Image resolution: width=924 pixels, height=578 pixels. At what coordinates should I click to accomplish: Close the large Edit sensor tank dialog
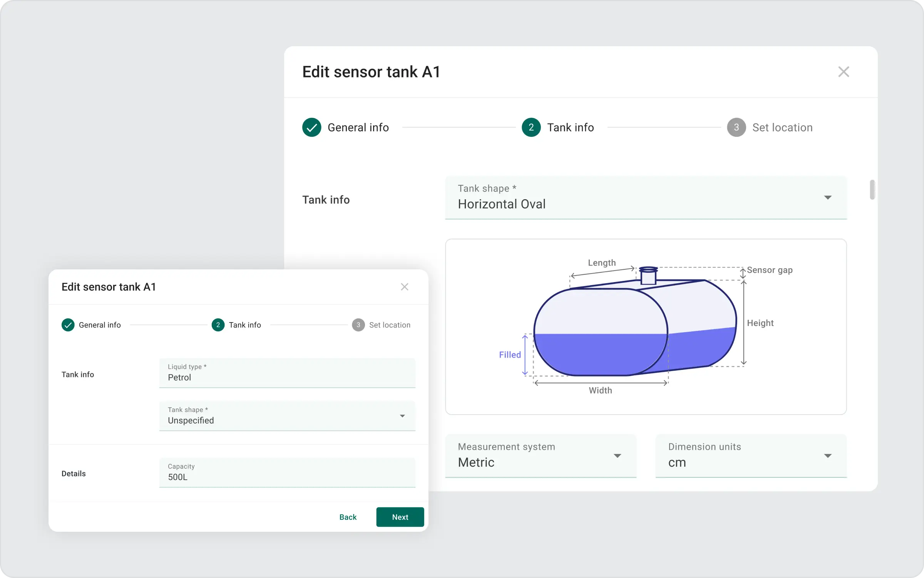pyautogui.click(x=843, y=72)
